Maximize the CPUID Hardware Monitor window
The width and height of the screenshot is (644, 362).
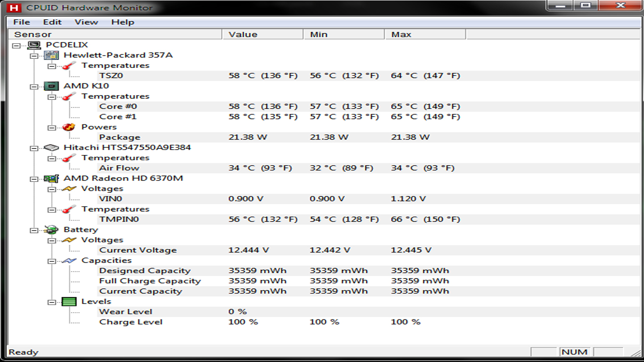[586, 5]
